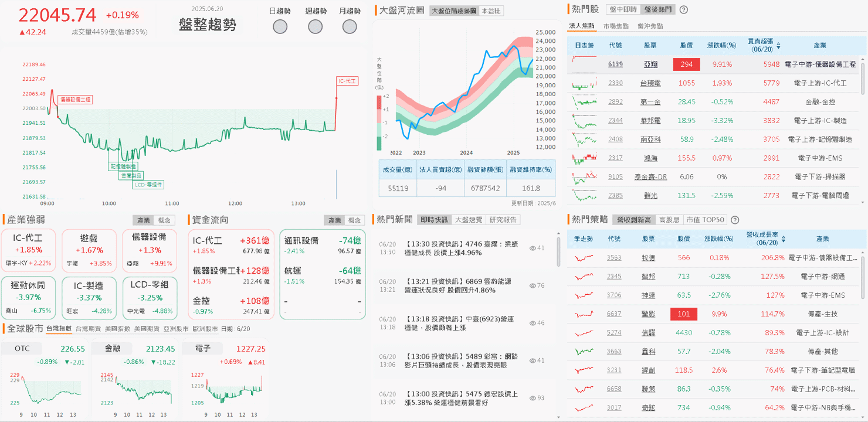Image resolution: width=868 pixels, height=422 pixels.
Task: Open 5475 德宏 news headline
Action: pos(462,398)
